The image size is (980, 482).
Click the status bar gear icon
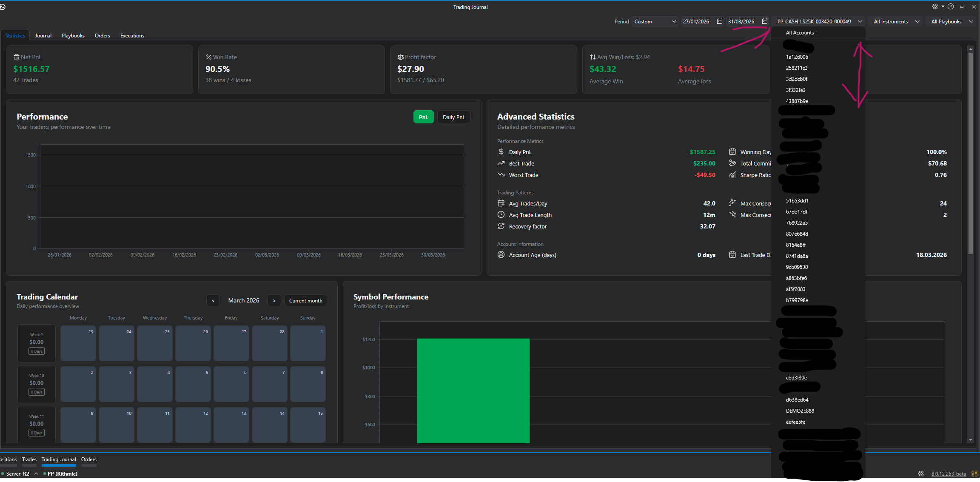pos(921,473)
